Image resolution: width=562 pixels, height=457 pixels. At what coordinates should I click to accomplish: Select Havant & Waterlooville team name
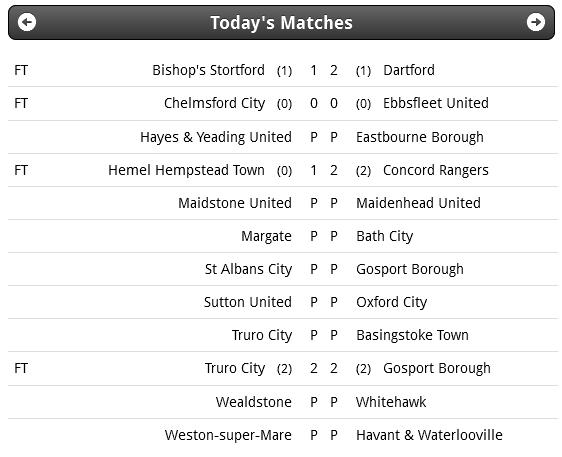429,435
